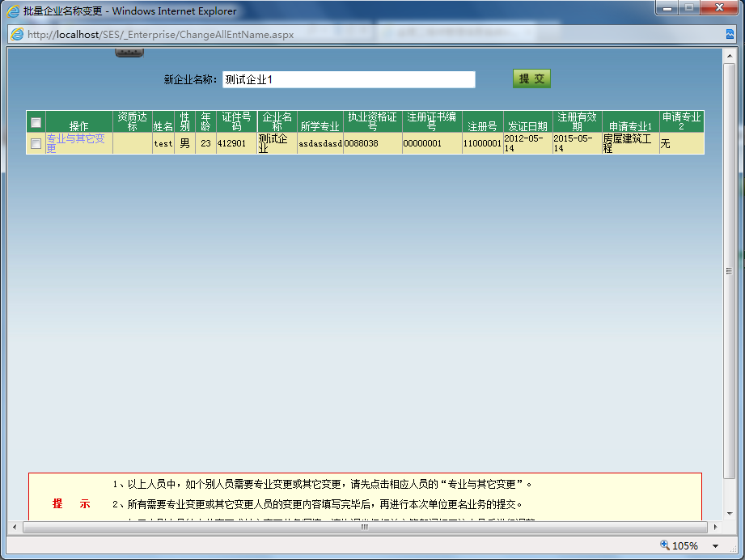Click the horizontal scrollbar left arrow
This screenshot has width=745, height=560.
(15, 527)
